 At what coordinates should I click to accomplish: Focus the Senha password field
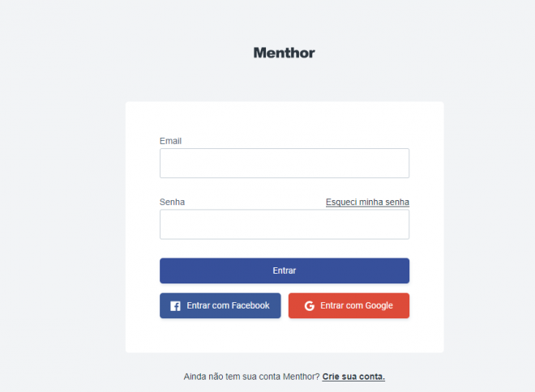285,224
